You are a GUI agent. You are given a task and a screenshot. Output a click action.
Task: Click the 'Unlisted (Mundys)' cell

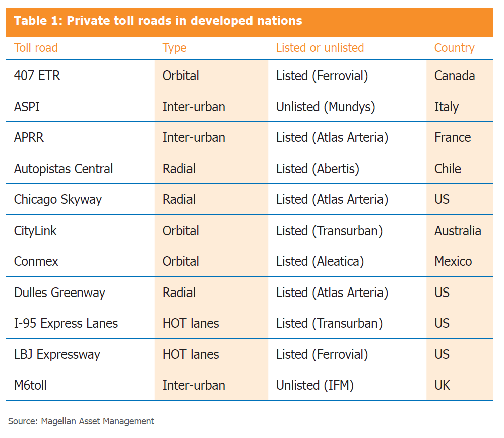click(x=326, y=107)
